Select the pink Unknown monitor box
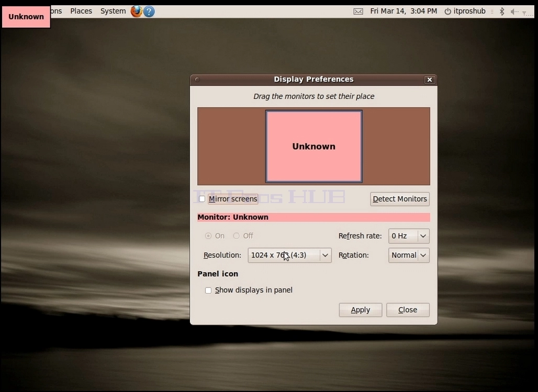Image resolution: width=538 pixels, height=392 pixels. tap(313, 146)
